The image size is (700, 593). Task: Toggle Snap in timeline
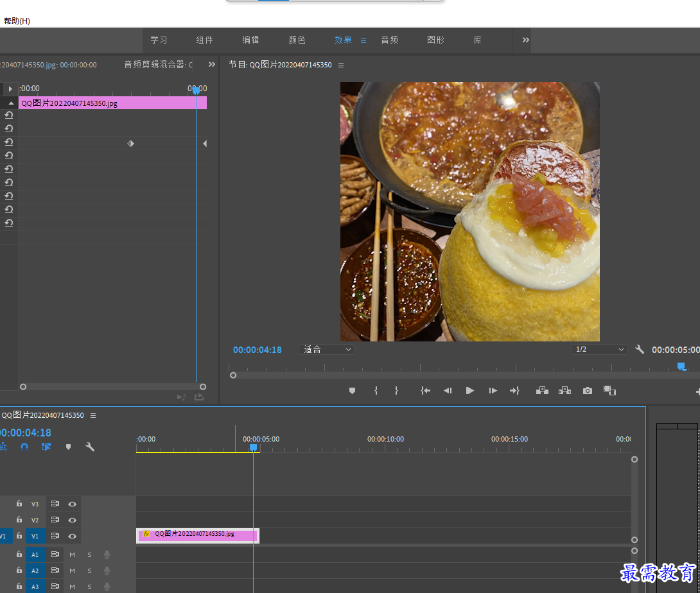pos(24,447)
